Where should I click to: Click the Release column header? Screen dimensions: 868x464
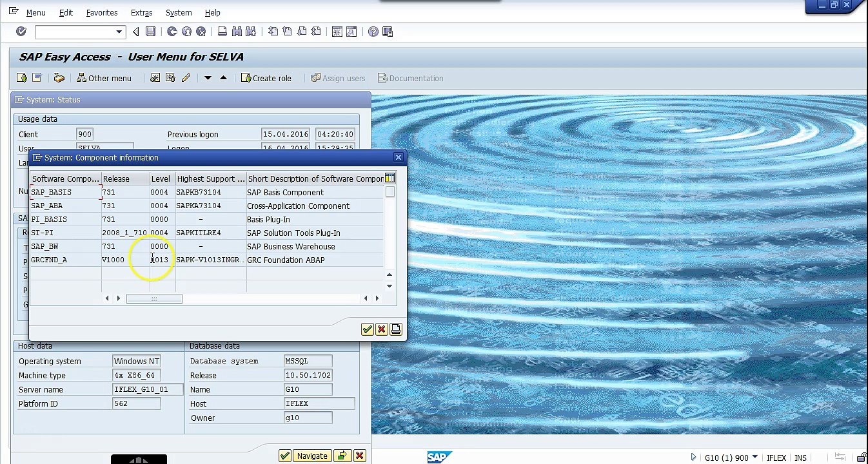tap(126, 179)
